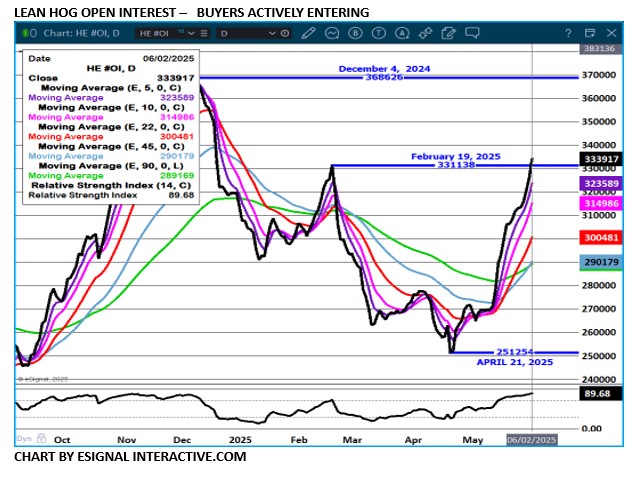Click the chain link icon in toolbar
639x478 pixels.
point(425,33)
